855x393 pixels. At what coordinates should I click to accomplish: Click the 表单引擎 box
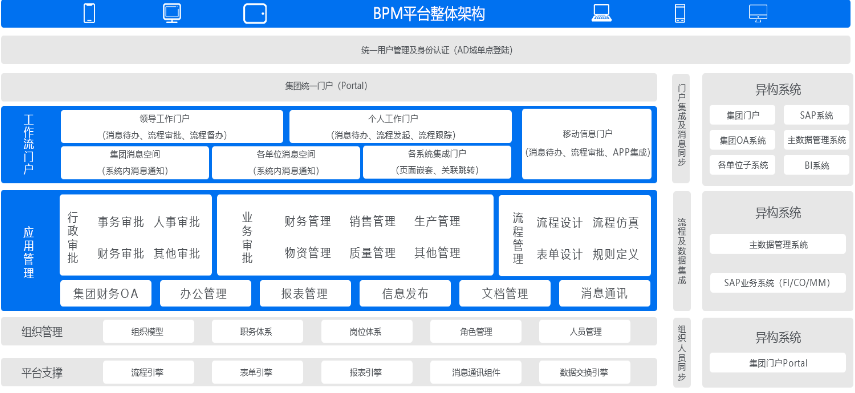click(257, 373)
